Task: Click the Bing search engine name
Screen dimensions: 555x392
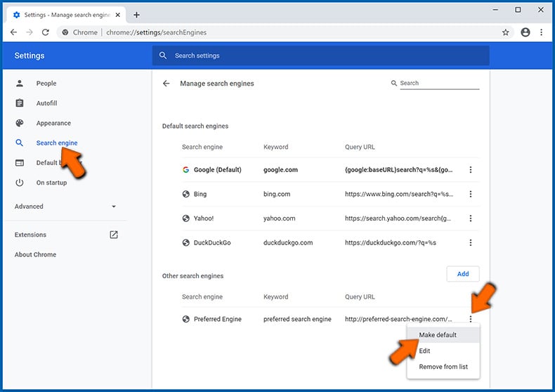Action: pyautogui.click(x=200, y=194)
